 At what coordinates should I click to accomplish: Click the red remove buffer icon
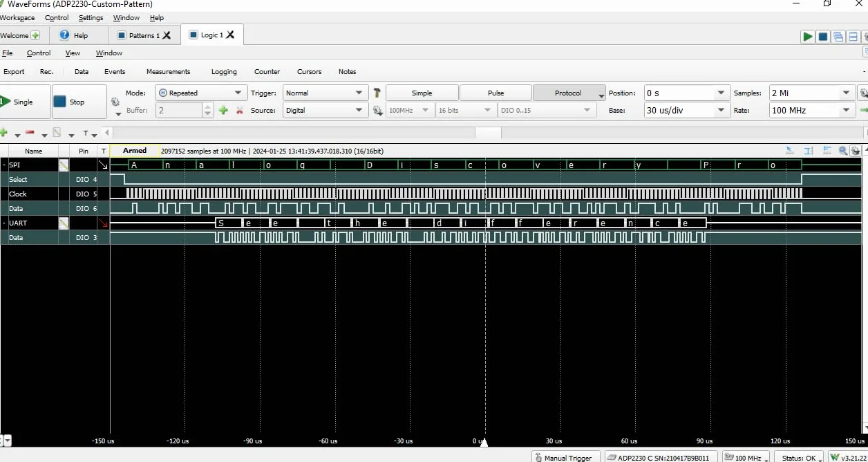[239, 110]
